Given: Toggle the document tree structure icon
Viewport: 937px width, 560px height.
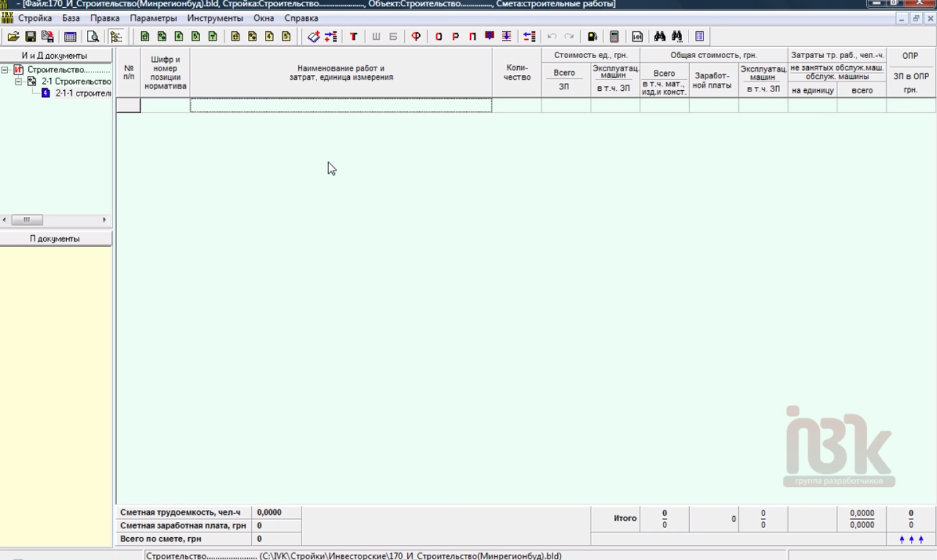Looking at the screenshot, I should tap(116, 37).
